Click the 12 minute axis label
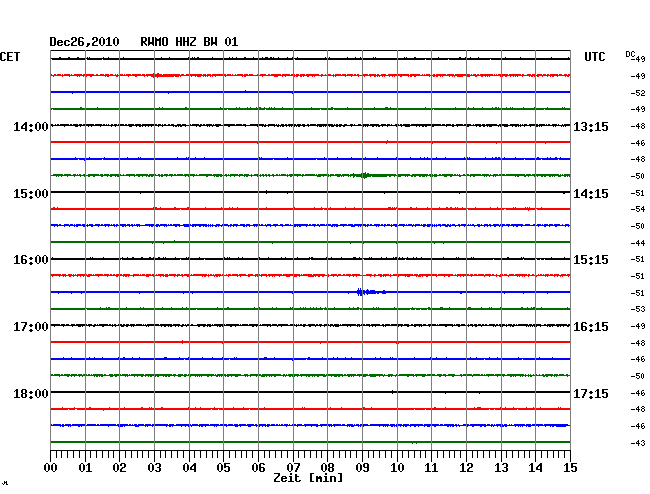Image resolution: width=650 pixels, height=494 pixels. [x=466, y=468]
